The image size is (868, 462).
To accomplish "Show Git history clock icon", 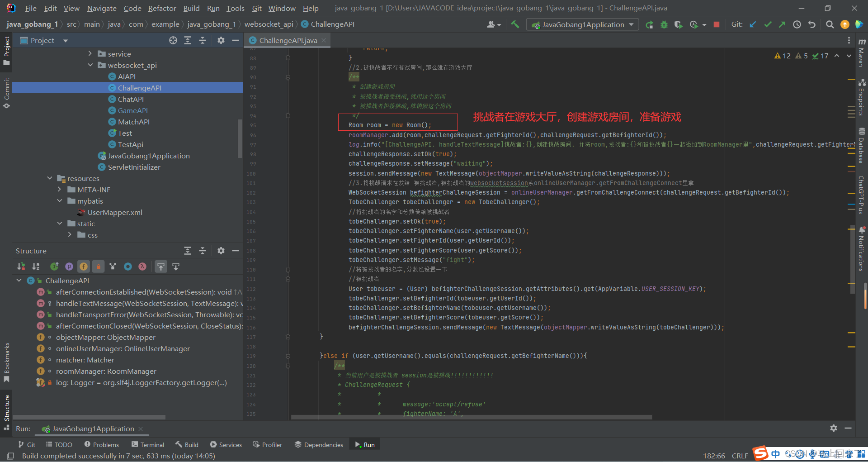I will pos(797,24).
